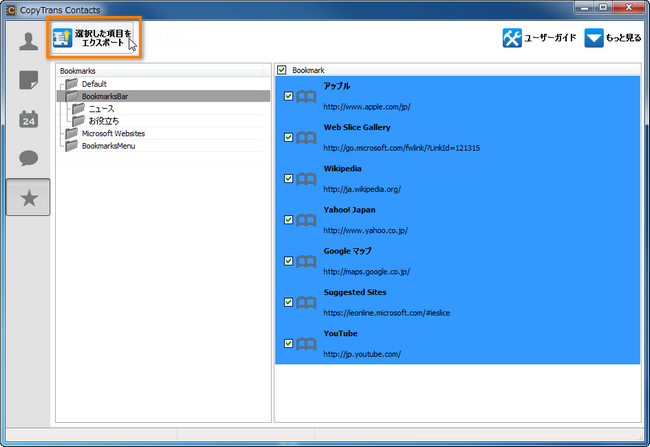Select the ニュース subfolder

[163, 109]
